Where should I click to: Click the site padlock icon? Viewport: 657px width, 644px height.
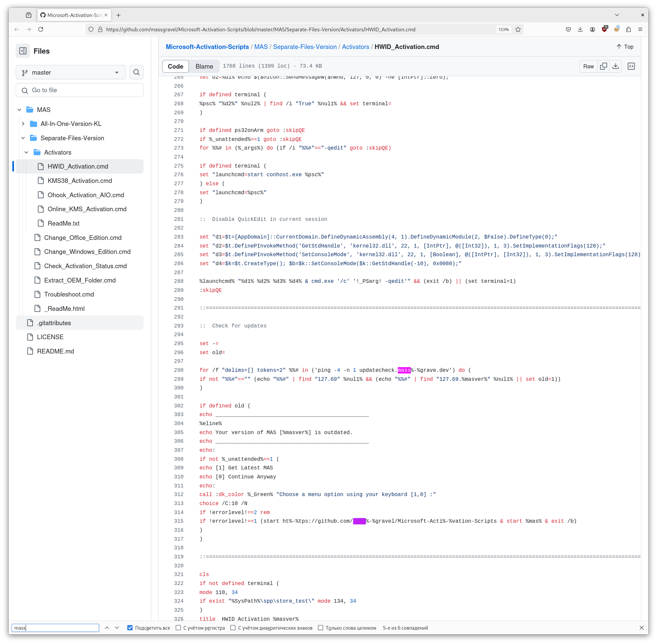[100, 29]
